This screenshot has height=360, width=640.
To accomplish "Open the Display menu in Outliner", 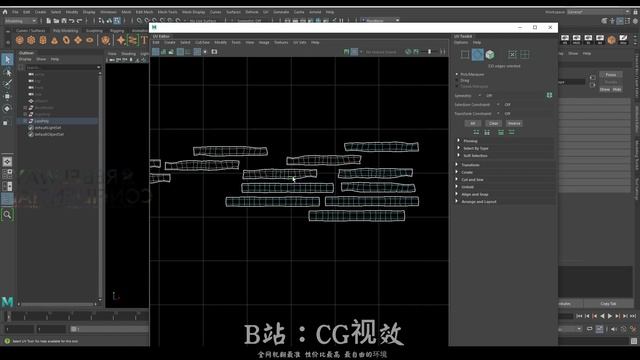I will [25, 59].
